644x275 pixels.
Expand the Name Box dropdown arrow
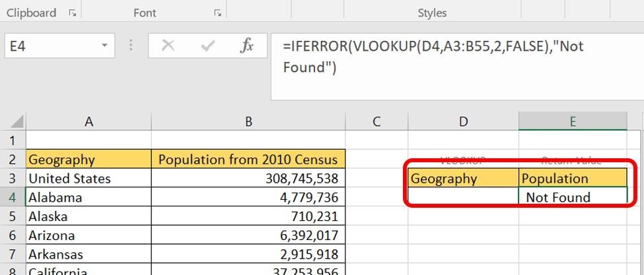pyautogui.click(x=104, y=46)
